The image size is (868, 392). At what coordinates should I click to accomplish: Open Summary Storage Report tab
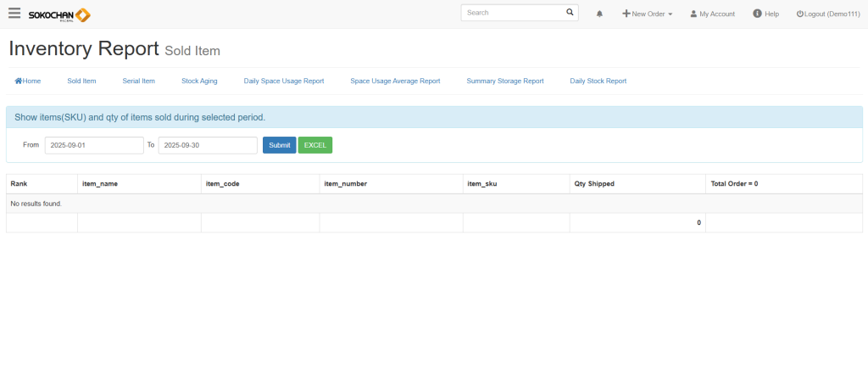pos(504,81)
